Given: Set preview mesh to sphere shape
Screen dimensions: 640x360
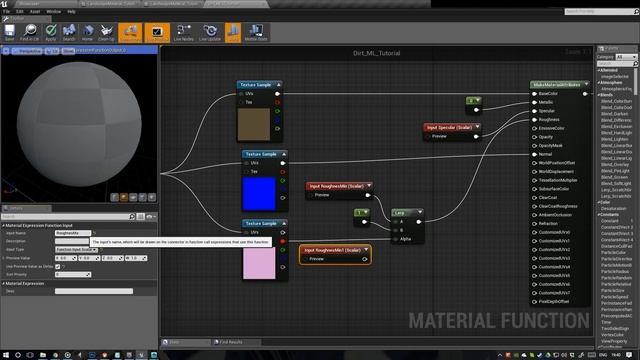Looking at the screenshot, I should coord(124,198).
